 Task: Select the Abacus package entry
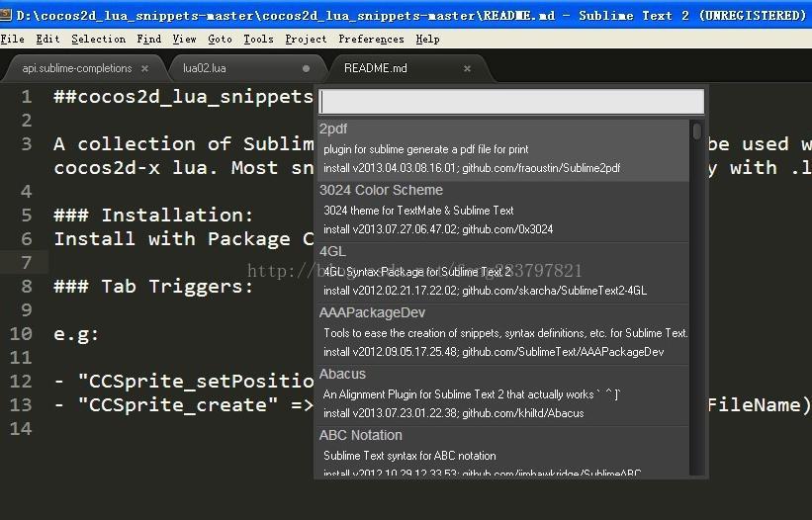503,395
